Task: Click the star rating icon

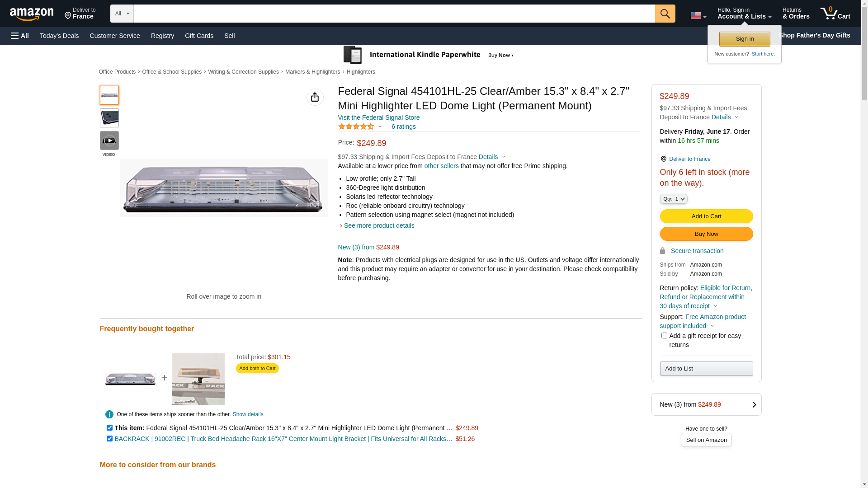Action: (x=356, y=127)
